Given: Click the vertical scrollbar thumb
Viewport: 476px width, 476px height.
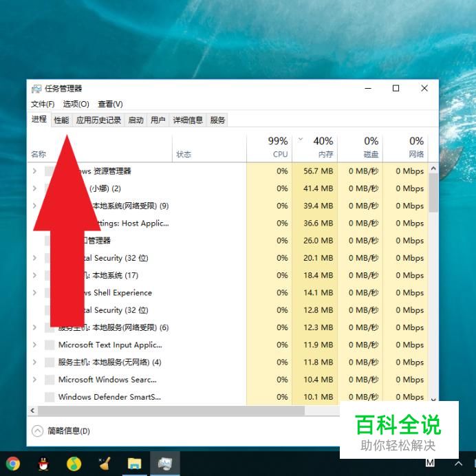Looking at the screenshot, I should 433,193.
